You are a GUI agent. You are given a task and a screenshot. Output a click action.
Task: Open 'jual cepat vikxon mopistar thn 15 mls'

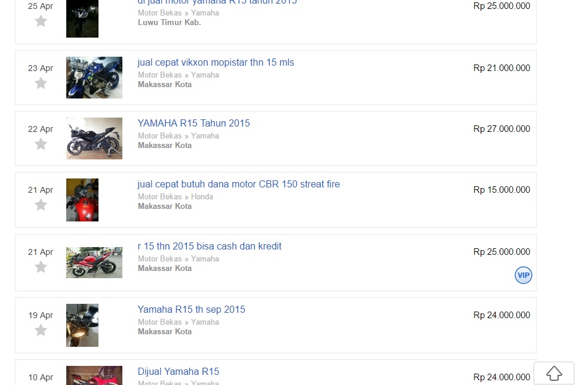(216, 62)
